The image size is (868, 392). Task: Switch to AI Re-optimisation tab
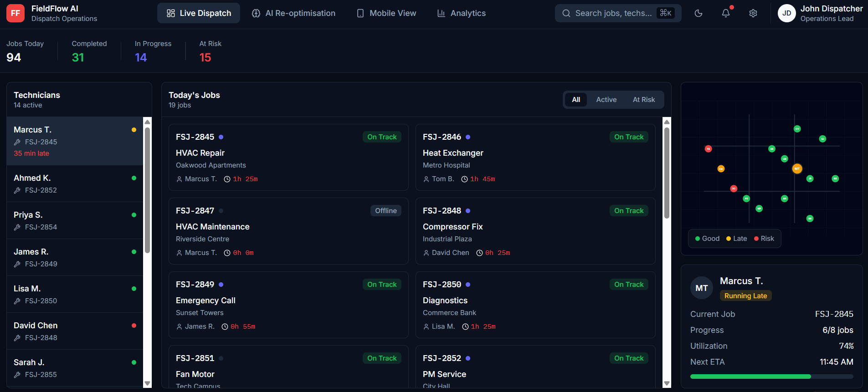294,13
